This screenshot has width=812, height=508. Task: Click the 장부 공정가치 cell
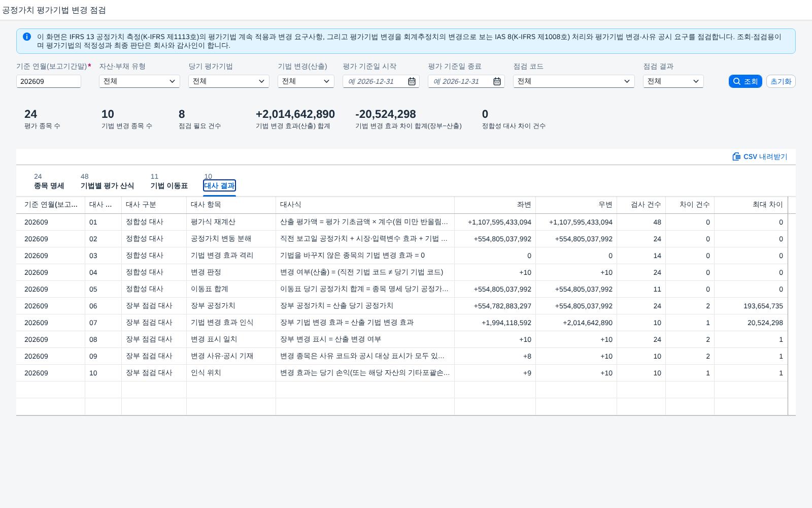coord(231,306)
